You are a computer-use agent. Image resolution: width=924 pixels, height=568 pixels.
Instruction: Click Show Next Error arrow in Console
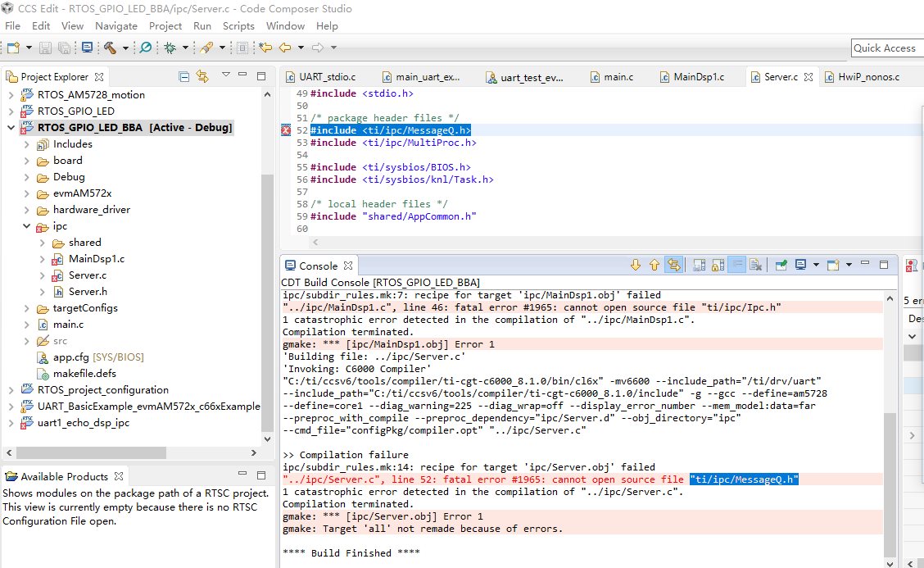pyautogui.click(x=635, y=265)
